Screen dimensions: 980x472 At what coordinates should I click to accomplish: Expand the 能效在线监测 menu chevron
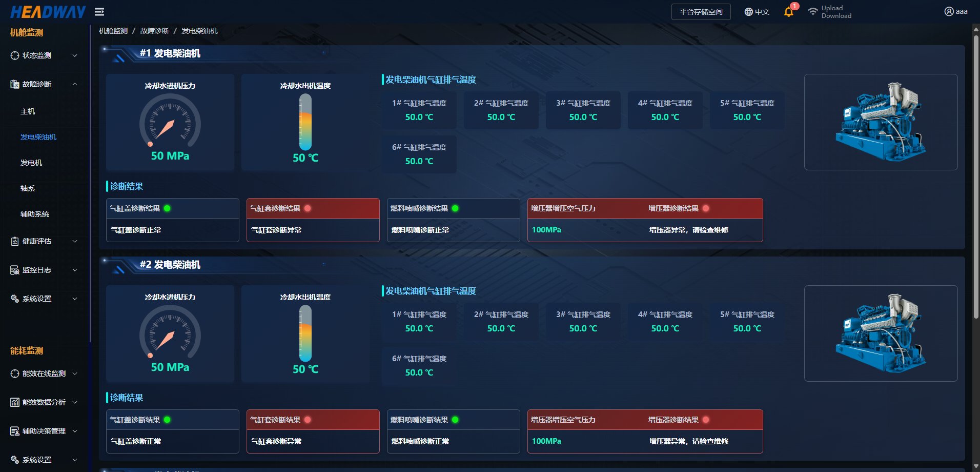coord(75,373)
